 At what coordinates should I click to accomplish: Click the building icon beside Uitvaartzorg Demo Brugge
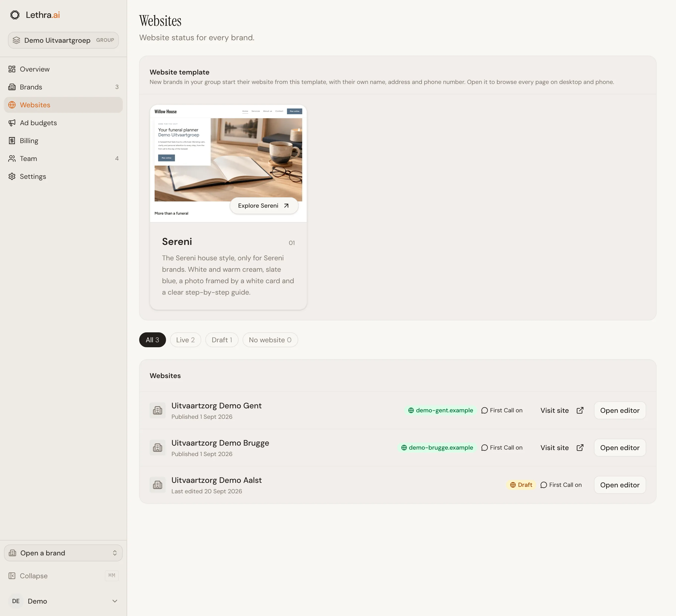158,447
